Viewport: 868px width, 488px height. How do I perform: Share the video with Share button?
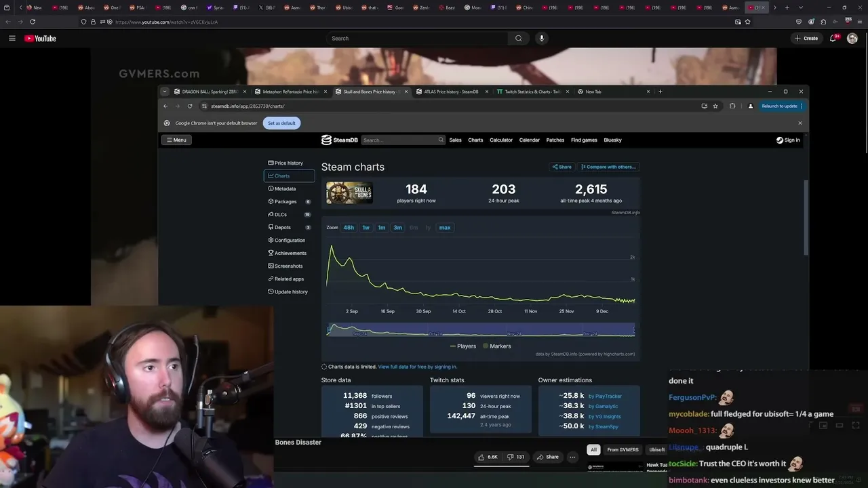coord(547,457)
